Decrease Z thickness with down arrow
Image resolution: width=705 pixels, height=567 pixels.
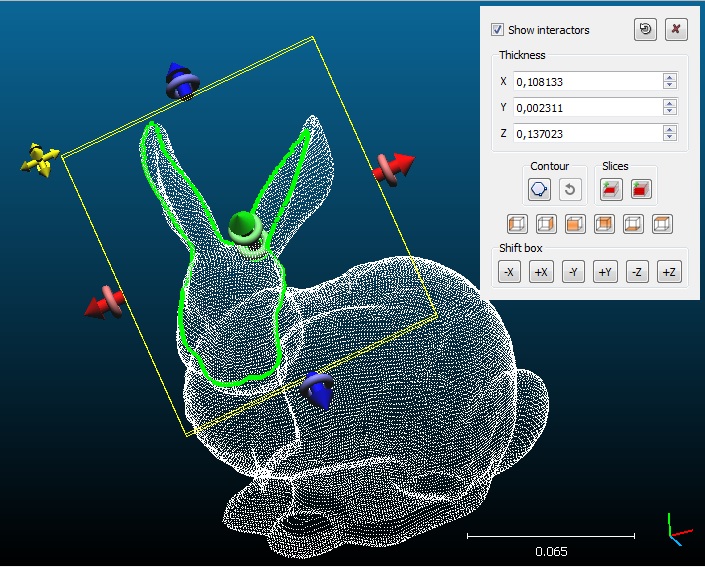click(x=669, y=138)
